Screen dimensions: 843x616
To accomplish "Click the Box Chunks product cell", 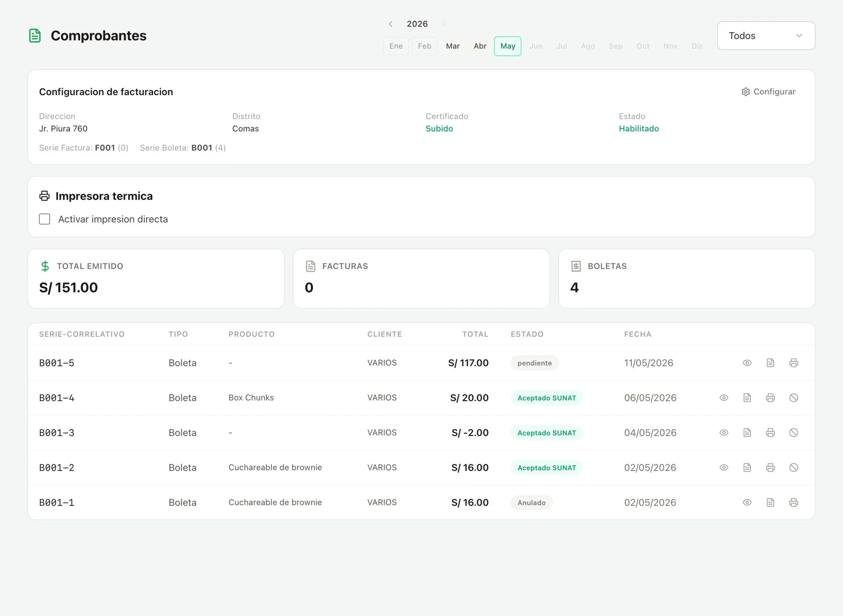I will 251,398.
